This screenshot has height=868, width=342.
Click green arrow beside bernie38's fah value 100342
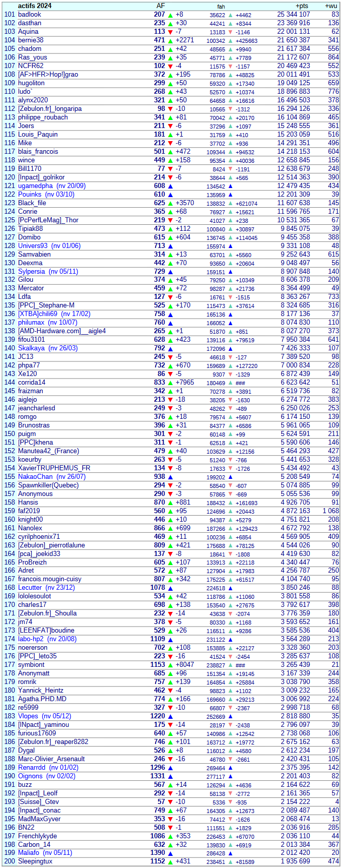[231, 40]
